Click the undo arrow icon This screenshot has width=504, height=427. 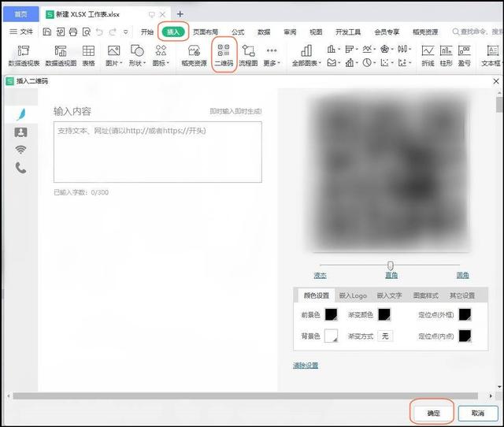[99, 32]
